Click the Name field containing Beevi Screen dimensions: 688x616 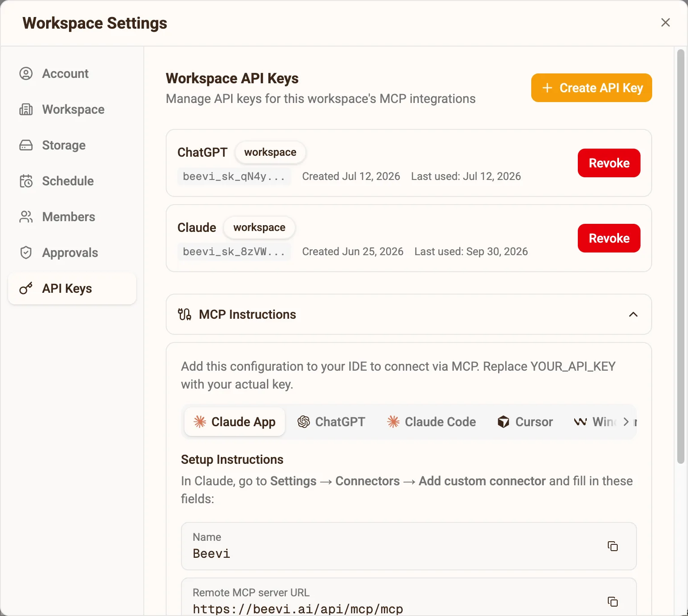408,546
